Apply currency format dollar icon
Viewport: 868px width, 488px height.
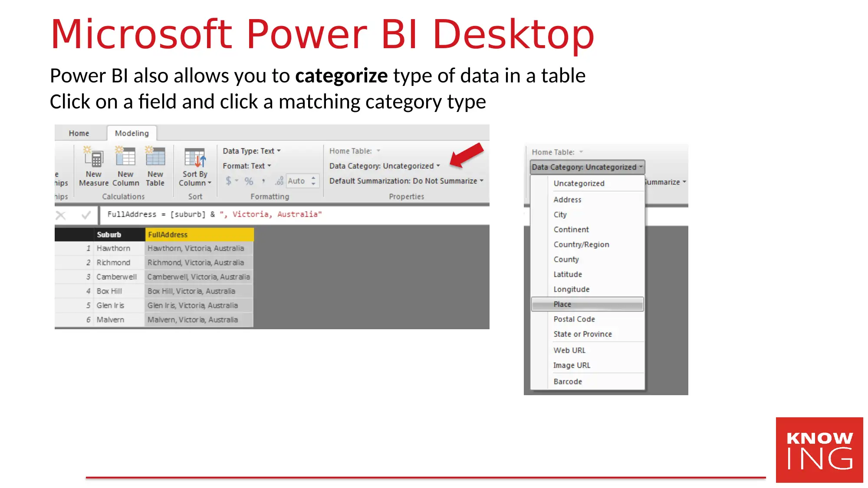(x=228, y=181)
